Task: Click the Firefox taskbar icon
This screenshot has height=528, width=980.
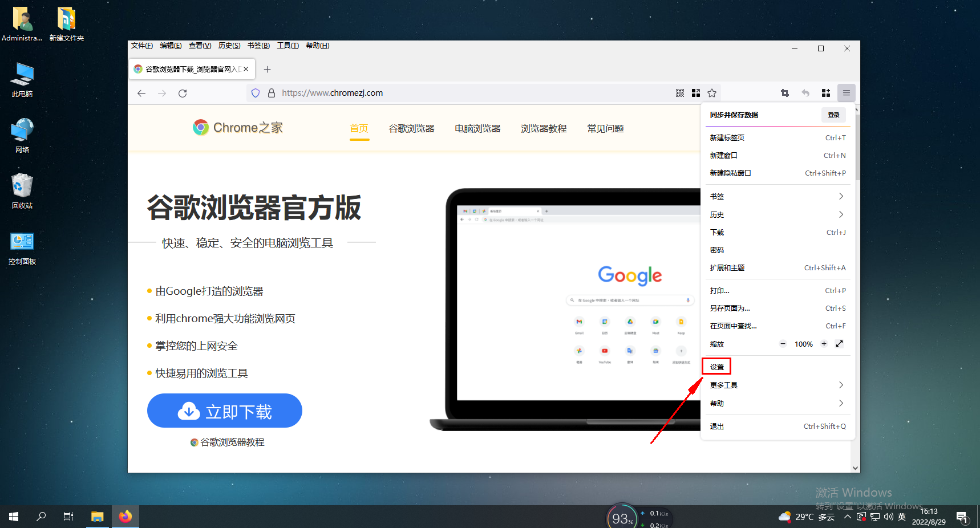Action: click(x=125, y=517)
